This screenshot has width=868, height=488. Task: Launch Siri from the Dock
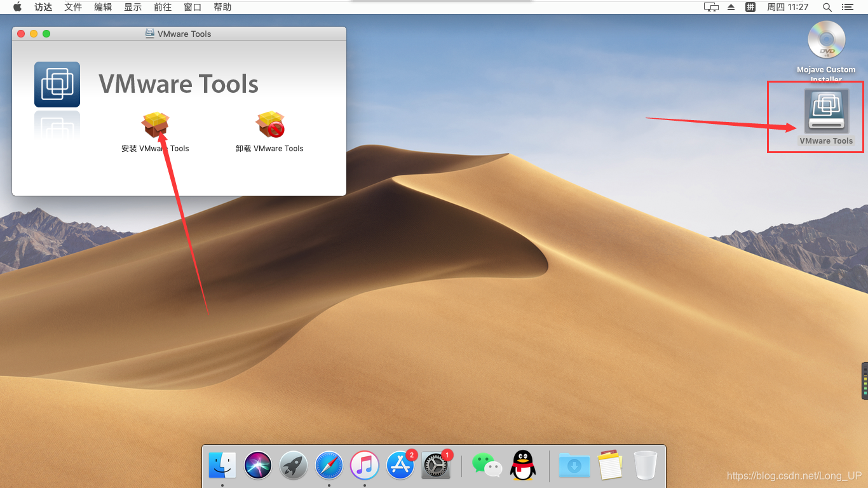point(258,465)
